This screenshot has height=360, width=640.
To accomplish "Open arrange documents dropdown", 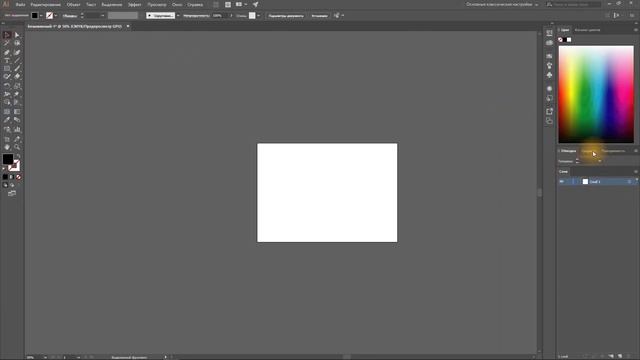I will 241,4.
